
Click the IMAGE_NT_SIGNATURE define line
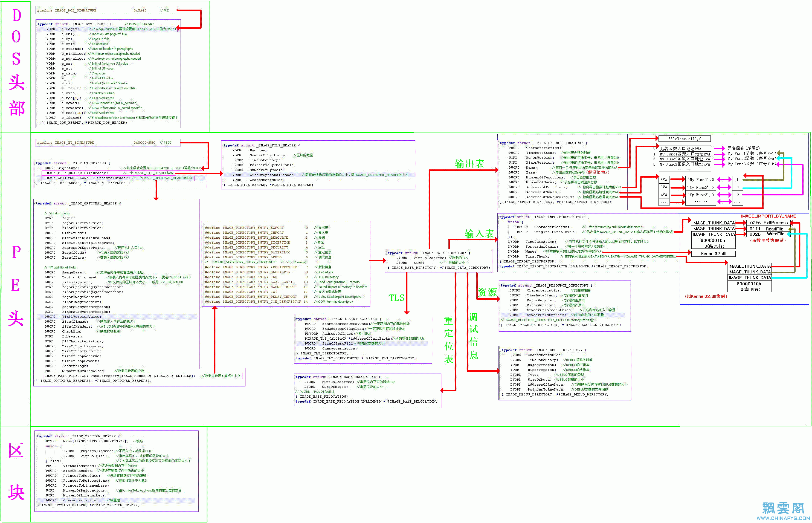[108, 143]
